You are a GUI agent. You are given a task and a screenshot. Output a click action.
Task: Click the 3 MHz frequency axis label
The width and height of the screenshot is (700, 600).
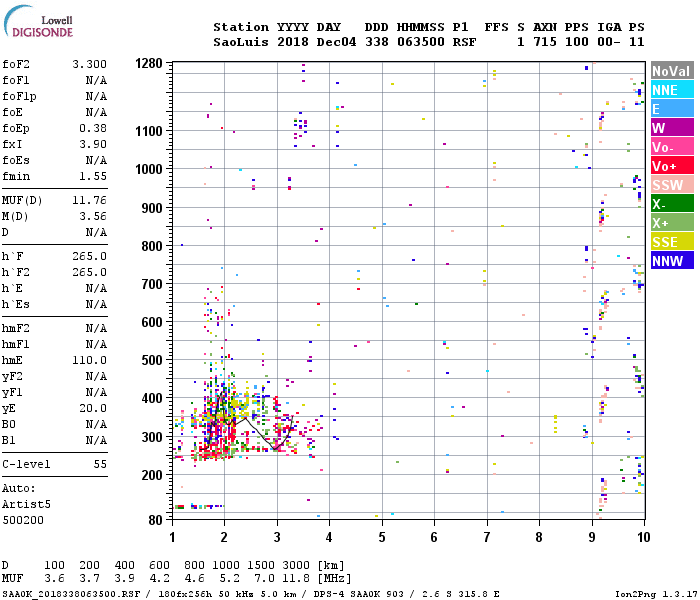tap(277, 537)
